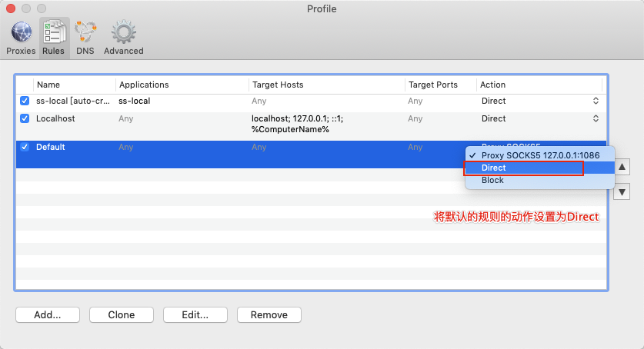Click the Remove button
The width and height of the screenshot is (644, 349).
click(269, 314)
